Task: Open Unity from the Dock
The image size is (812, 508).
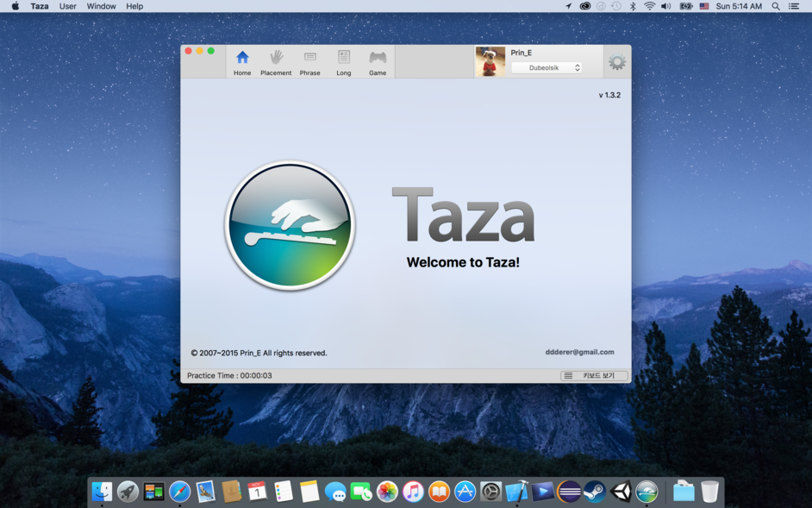Action: tap(621, 491)
